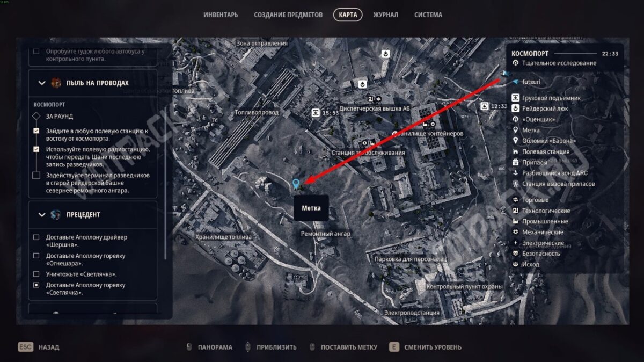Click the blue Метка map pin

295,184
